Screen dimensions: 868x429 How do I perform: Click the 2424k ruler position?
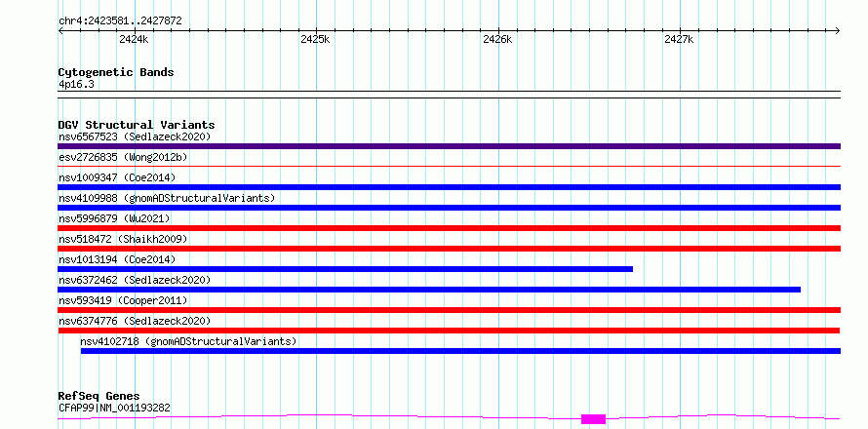134,39
